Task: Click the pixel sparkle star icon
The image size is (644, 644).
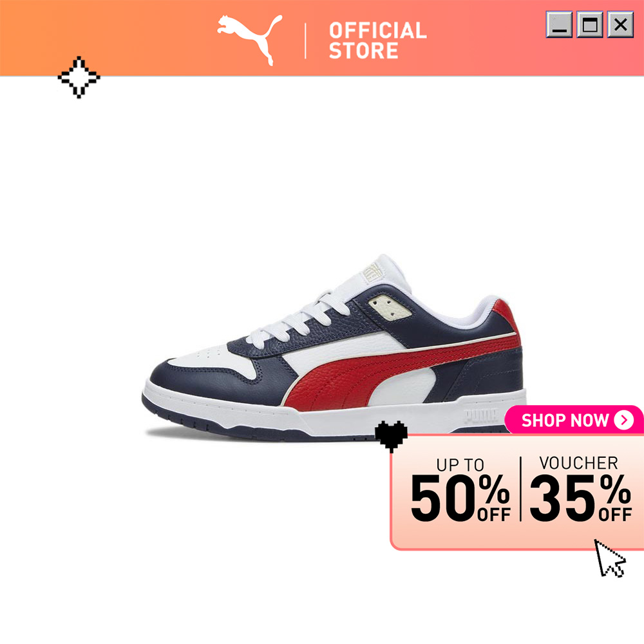Action: pyautogui.click(x=79, y=77)
